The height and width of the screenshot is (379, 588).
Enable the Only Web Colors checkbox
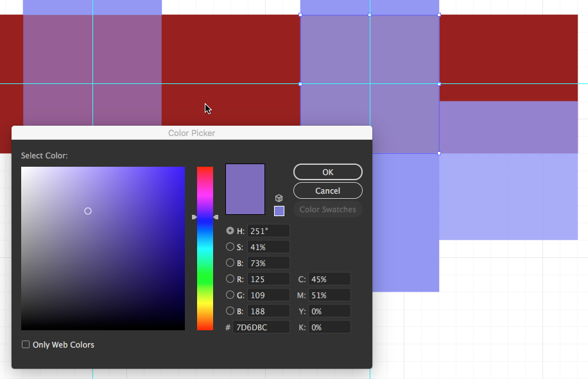26,345
